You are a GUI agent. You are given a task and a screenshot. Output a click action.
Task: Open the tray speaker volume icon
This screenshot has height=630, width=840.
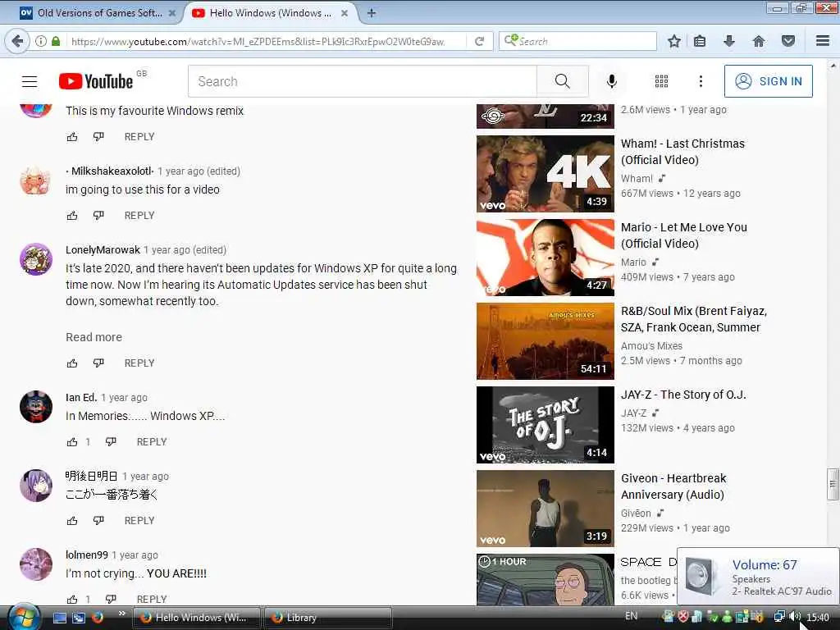click(x=795, y=617)
